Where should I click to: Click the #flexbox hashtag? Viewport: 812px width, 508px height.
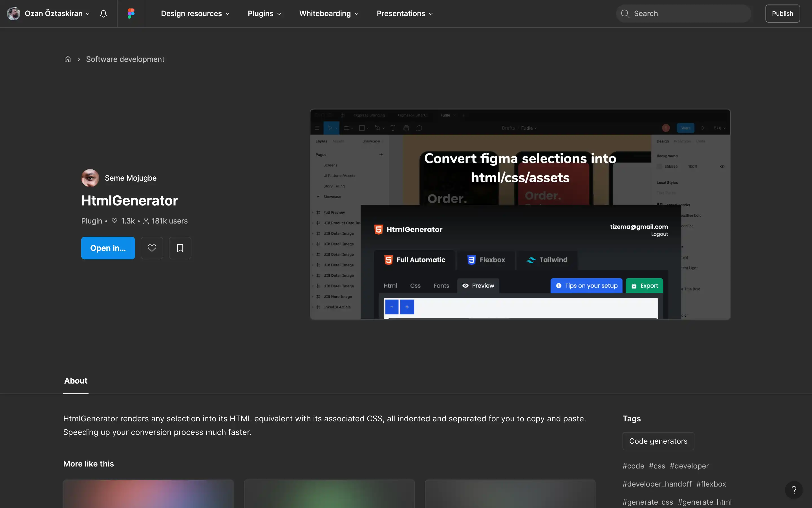click(x=711, y=484)
